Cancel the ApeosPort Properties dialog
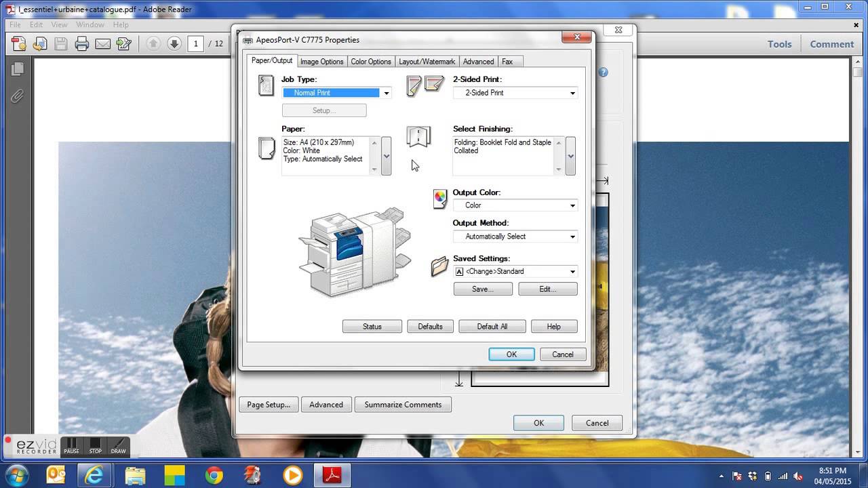 [563, 354]
